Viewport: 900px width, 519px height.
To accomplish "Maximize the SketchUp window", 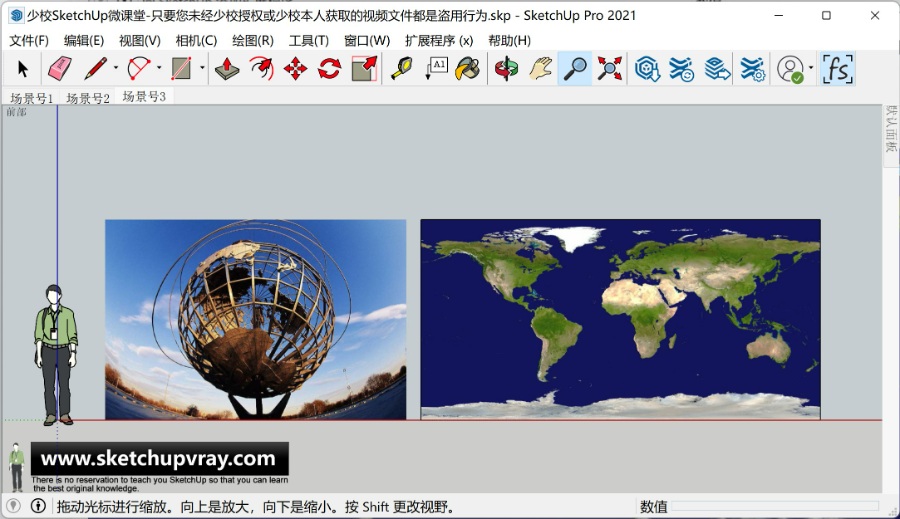I will tap(827, 16).
